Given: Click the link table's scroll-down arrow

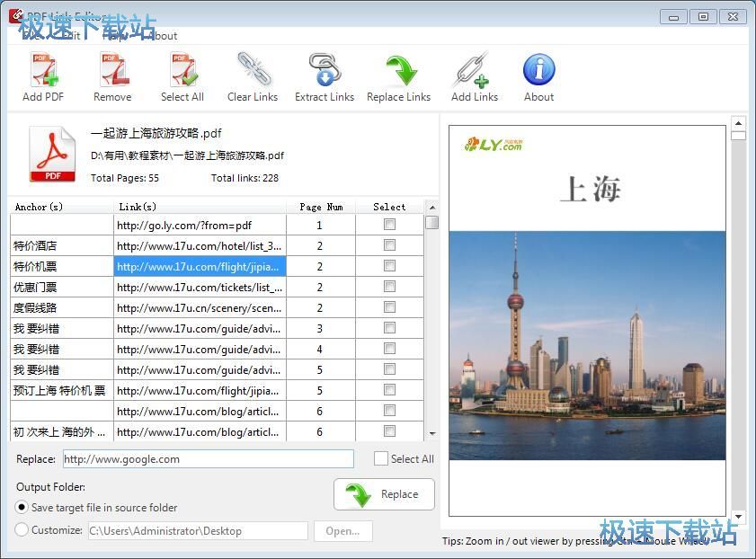Looking at the screenshot, I should 432,434.
